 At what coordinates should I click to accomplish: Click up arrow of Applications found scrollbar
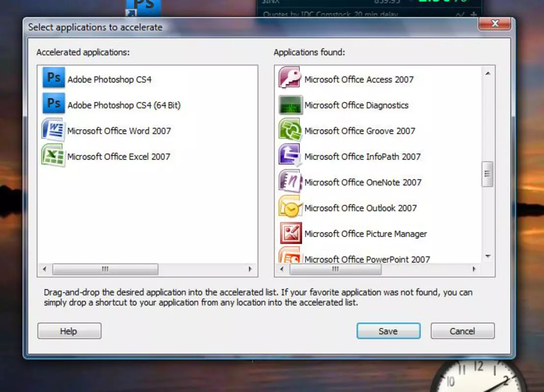click(488, 73)
